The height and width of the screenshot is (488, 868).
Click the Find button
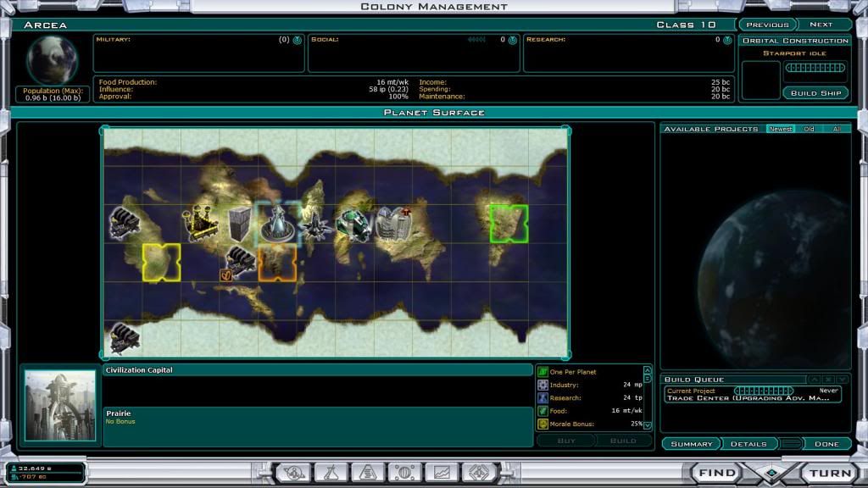click(x=717, y=473)
